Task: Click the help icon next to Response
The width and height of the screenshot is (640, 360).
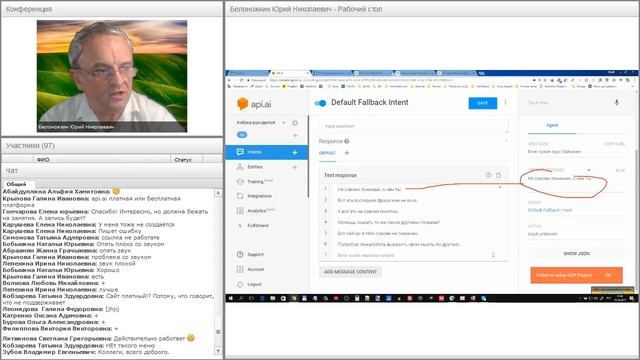Action: pyautogui.click(x=347, y=141)
